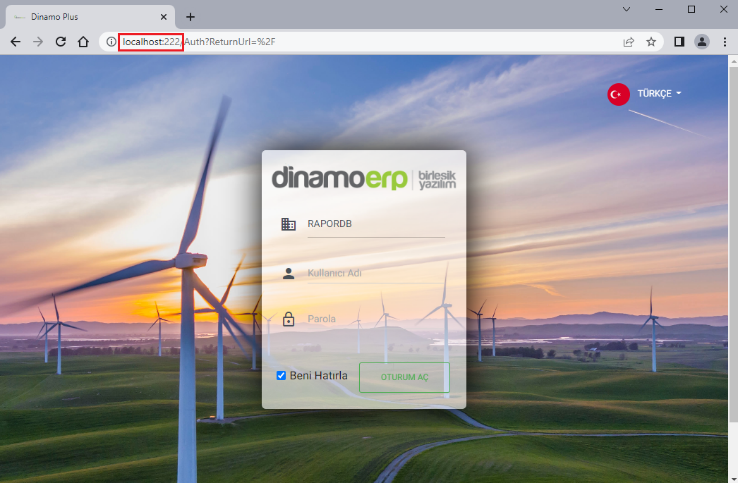Bookmark this page with the star icon
Image resolution: width=738 pixels, height=483 pixels.
pyautogui.click(x=651, y=42)
